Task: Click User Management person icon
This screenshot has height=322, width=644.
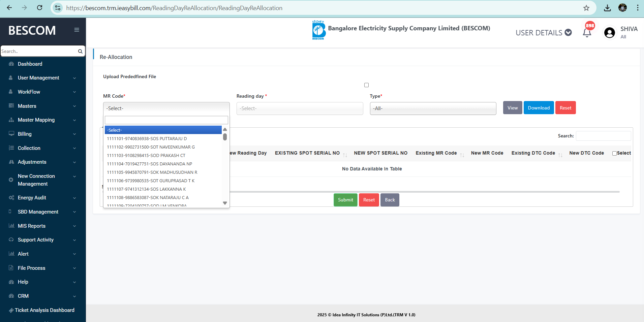Action: [11, 77]
